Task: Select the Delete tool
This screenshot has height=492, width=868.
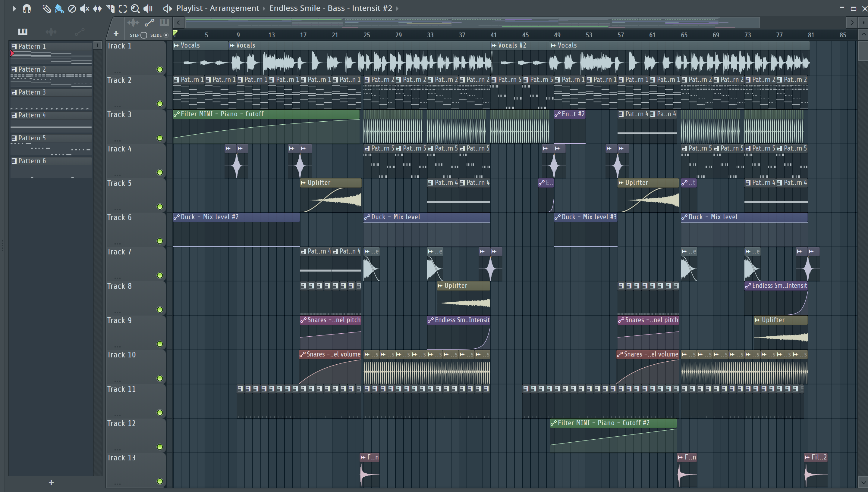Action: [72, 8]
